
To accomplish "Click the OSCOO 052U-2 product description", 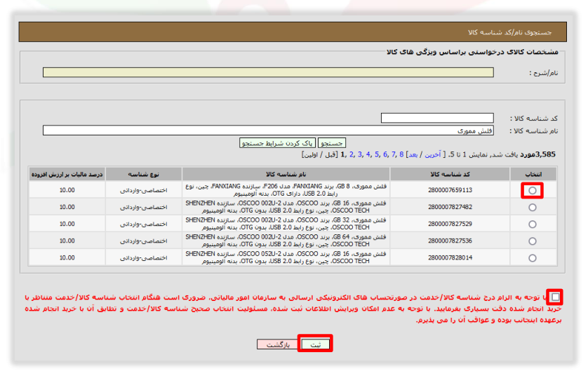I will (x=286, y=257).
